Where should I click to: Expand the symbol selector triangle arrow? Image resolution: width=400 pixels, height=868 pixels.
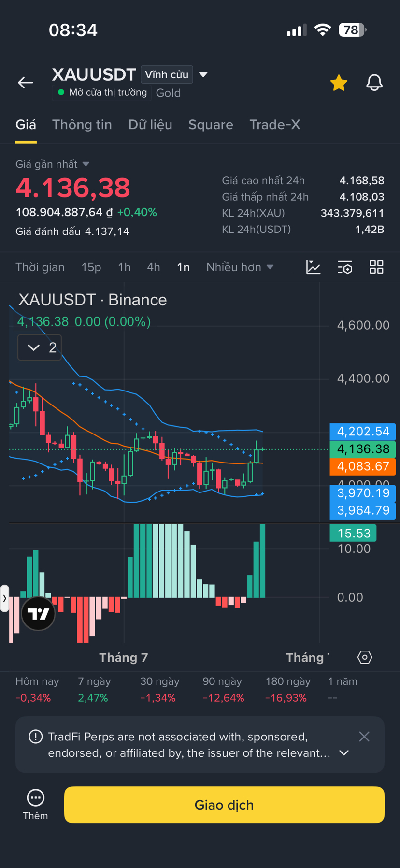(x=203, y=74)
